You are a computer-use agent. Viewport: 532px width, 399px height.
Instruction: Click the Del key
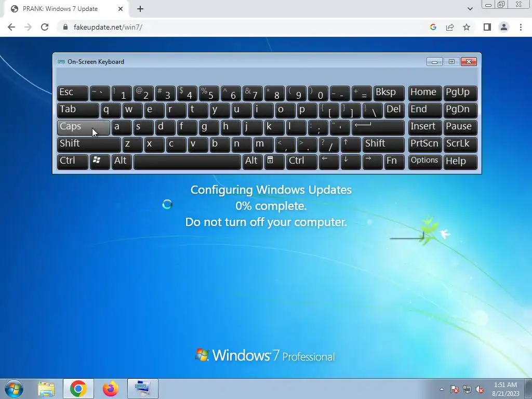pyautogui.click(x=395, y=110)
